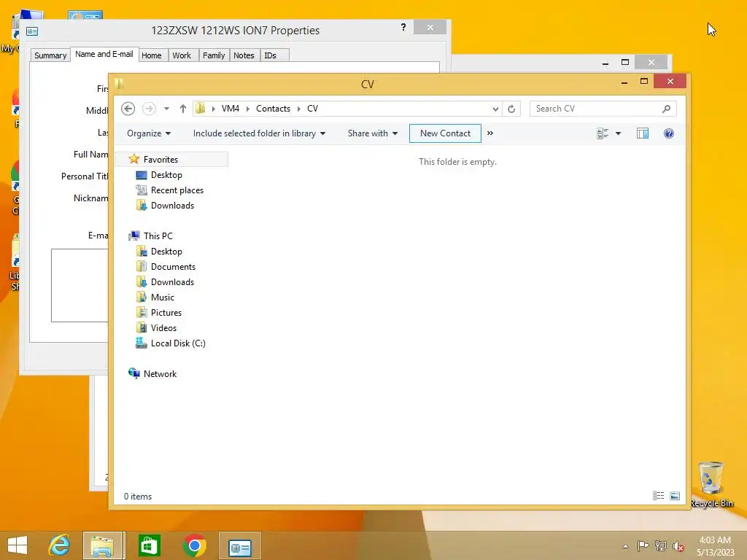The height and width of the screenshot is (560, 747).
Task: Change your view icon
Action: pyautogui.click(x=602, y=133)
